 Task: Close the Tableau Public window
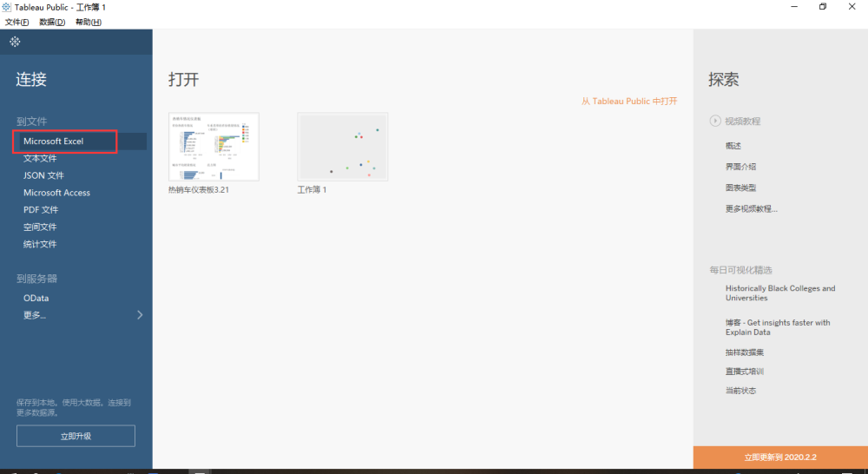click(852, 7)
